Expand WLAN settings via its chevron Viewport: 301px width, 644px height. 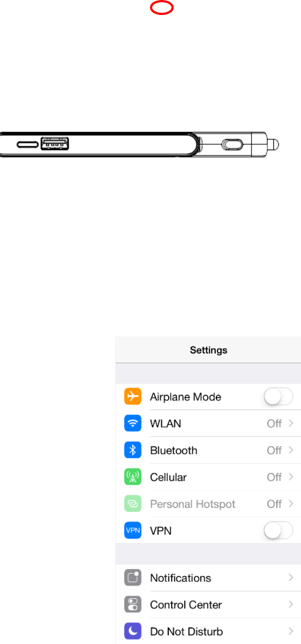291,424
